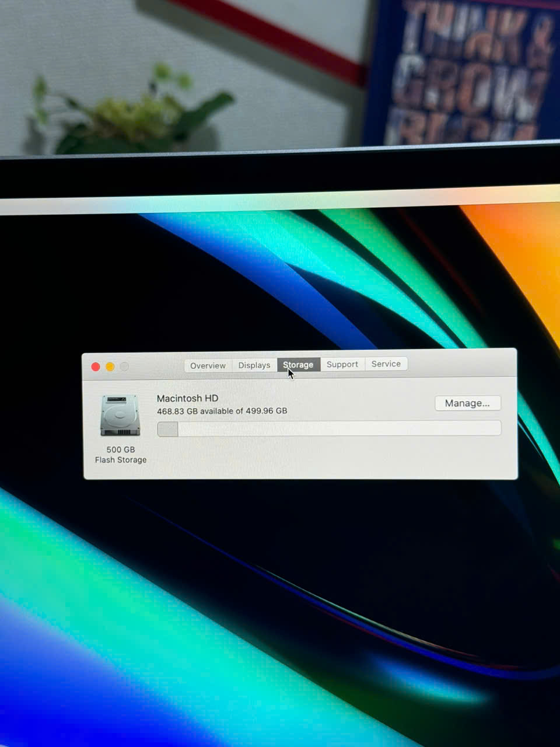Image resolution: width=560 pixels, height=747 pixels.
Task: Click the '468.83 GB available of 499.96 GB' text
Action: point(222,411)
